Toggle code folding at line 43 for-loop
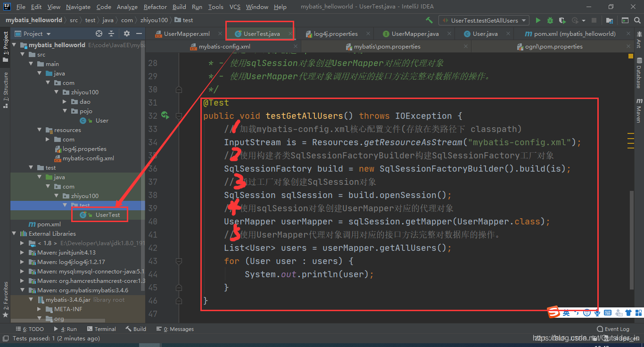 click(179, 261)
